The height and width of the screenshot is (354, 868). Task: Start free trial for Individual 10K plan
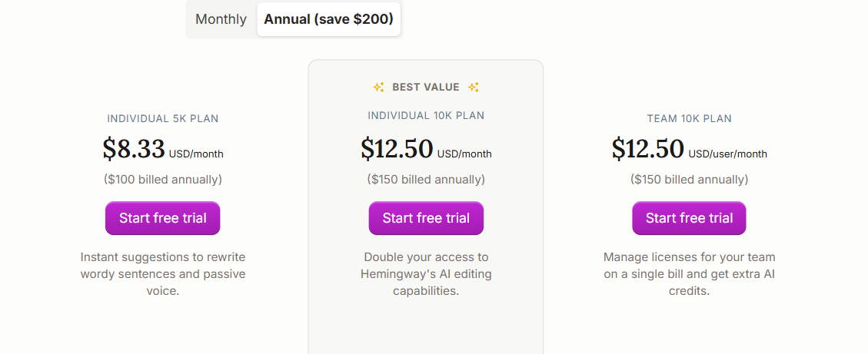(x=426, y=218)
